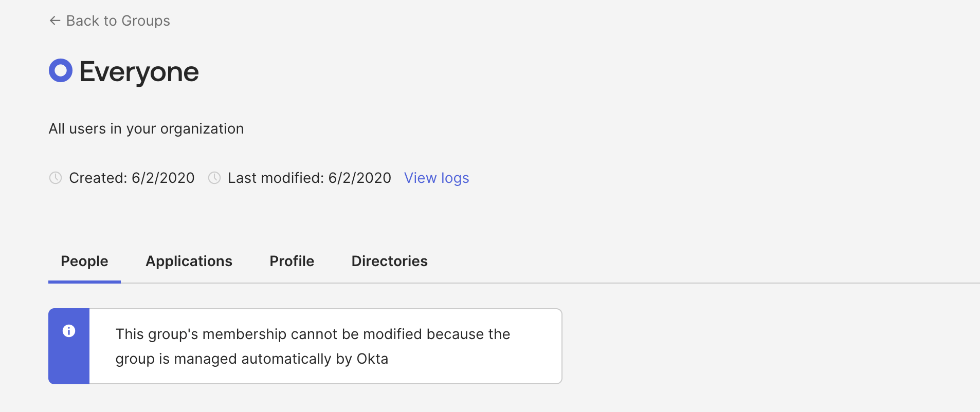Click the tab divider line right of Directories

(x=668, y=283)
